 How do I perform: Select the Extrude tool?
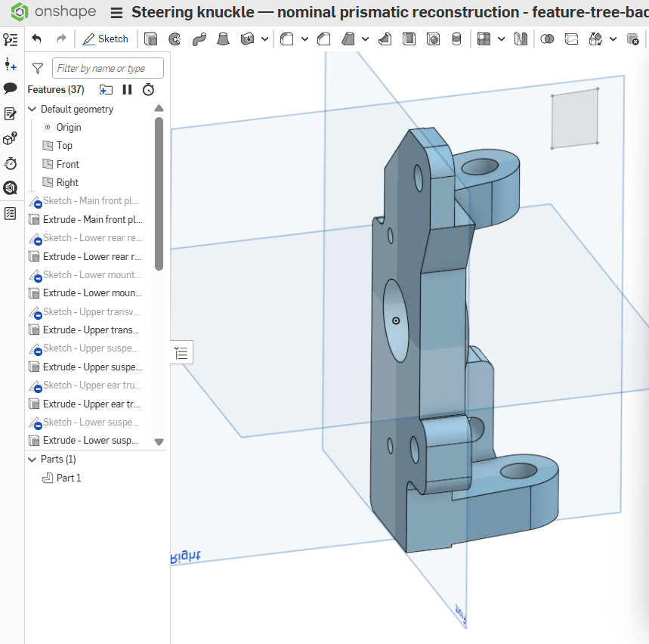(150, 39)
